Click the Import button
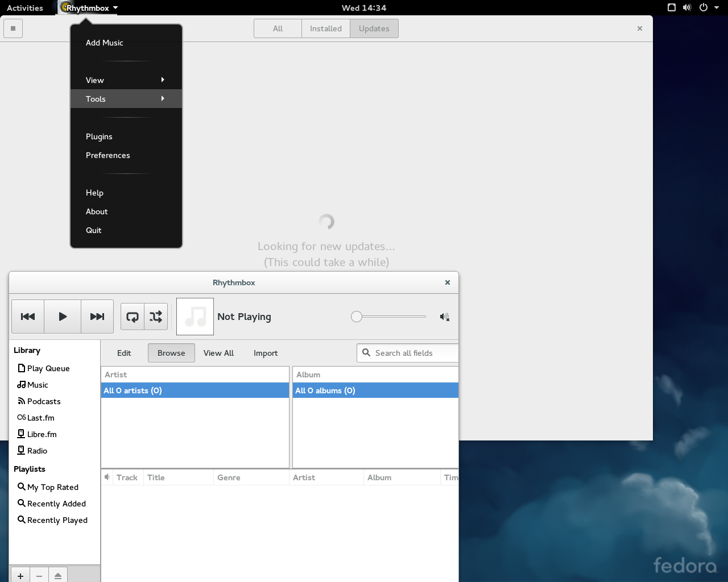 (x=266, y=353)
